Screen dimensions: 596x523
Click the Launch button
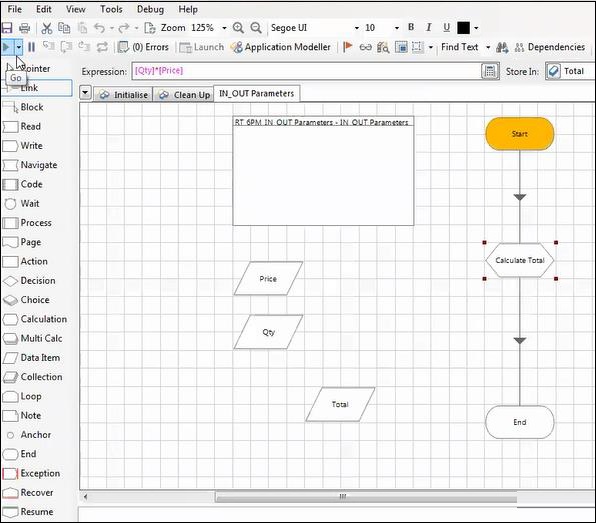click(x=201, y=47)
